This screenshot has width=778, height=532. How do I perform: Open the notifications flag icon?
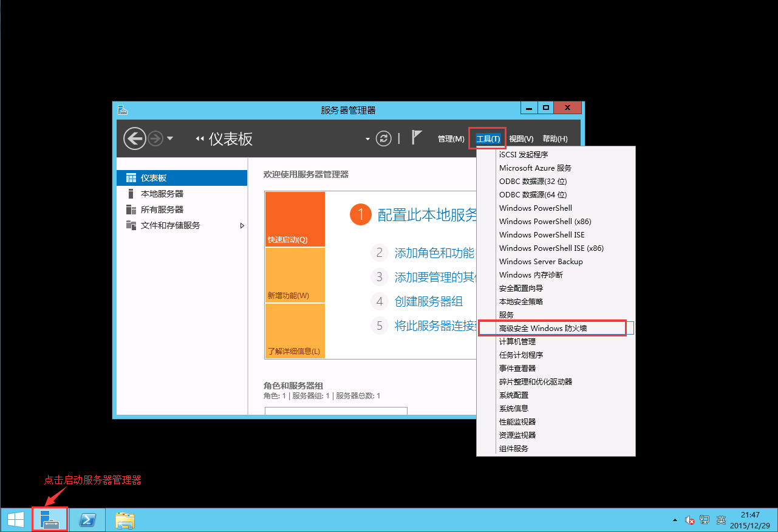[x=417, y=138]
